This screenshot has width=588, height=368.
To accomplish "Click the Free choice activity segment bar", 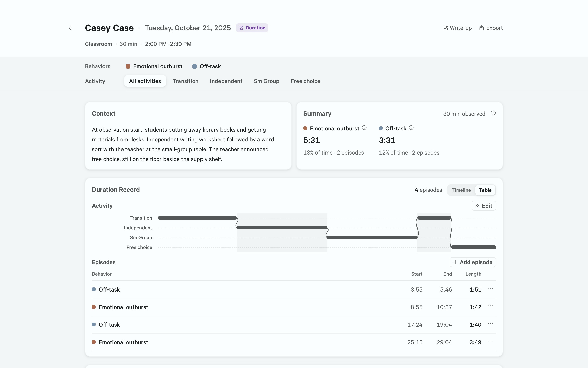I will tap(473, 247).
